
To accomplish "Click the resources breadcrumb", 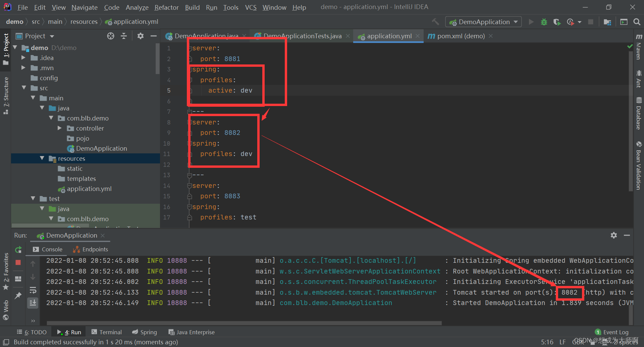I will [84, 21].
